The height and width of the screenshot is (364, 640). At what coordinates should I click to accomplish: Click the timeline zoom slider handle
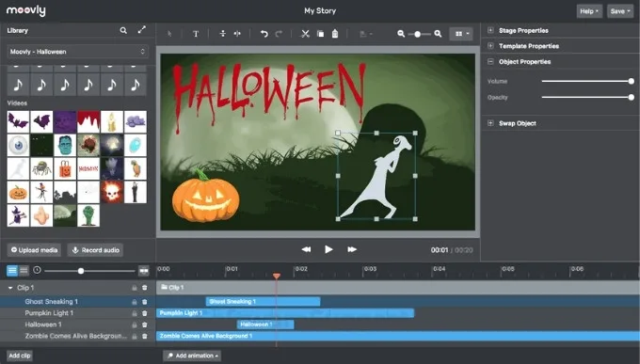pyautogui.click(x=81, y=271)
